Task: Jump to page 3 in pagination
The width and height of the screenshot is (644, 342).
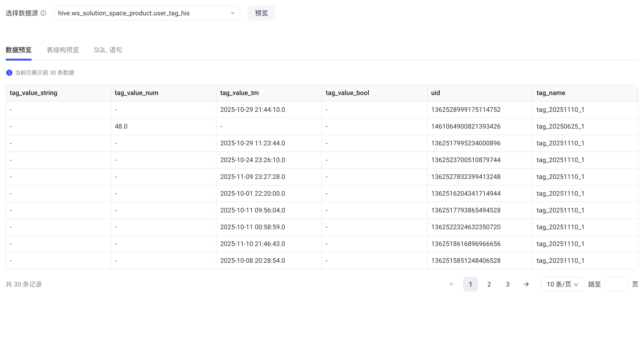Action: tap(507, 284)
